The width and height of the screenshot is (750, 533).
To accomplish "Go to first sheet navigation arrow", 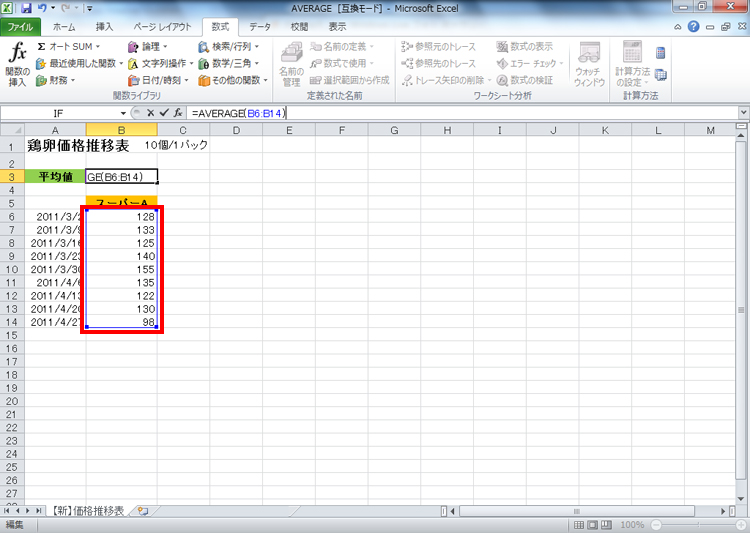I will (x=6, y=511).
